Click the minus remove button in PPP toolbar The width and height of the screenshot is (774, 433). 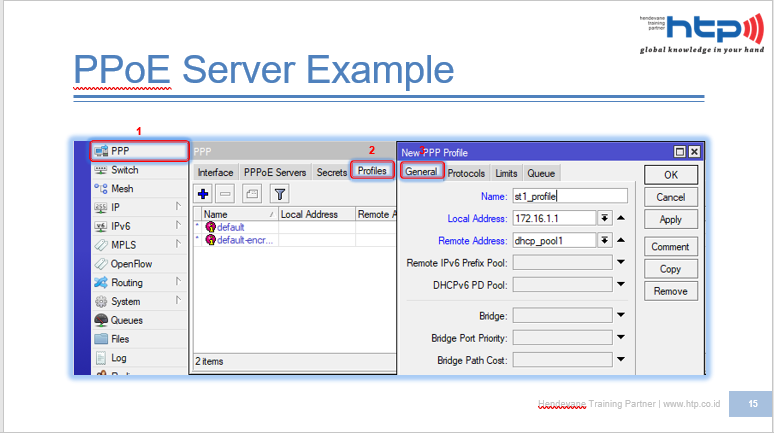tap(225, 194)
